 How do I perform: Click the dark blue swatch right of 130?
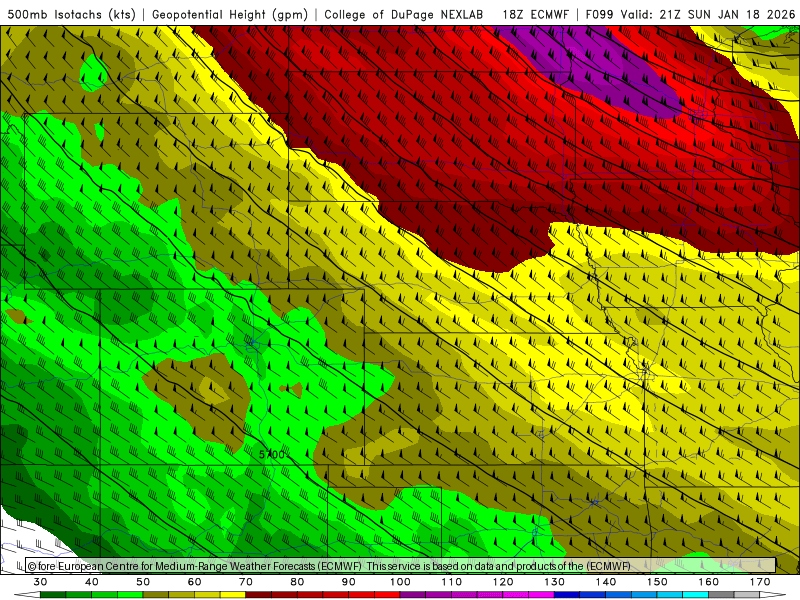tap(567, 595)
